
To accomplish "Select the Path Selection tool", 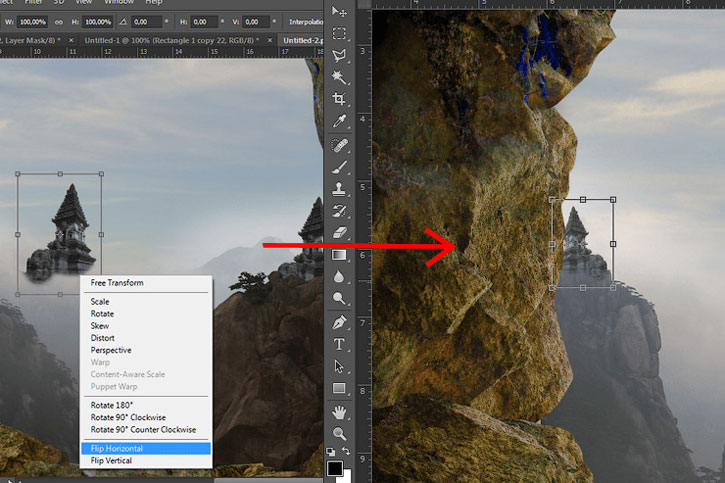I will click(x=339, y=367).
